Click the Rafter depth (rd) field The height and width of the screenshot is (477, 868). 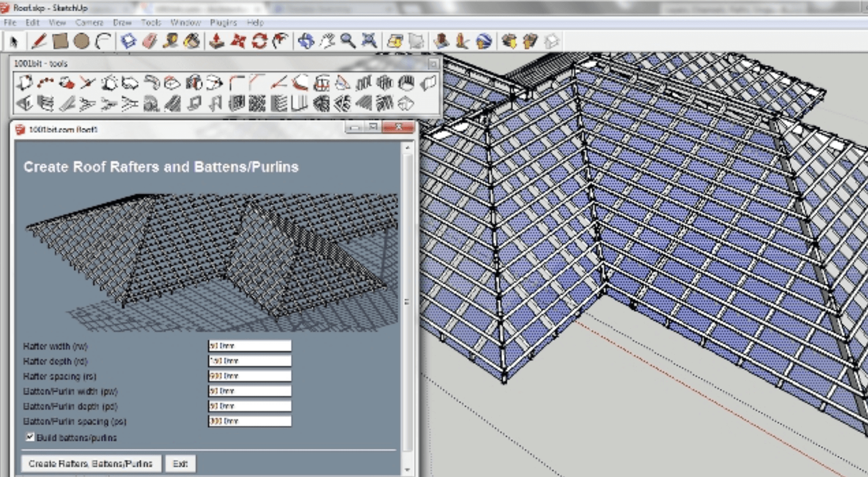tap(249, 361)
